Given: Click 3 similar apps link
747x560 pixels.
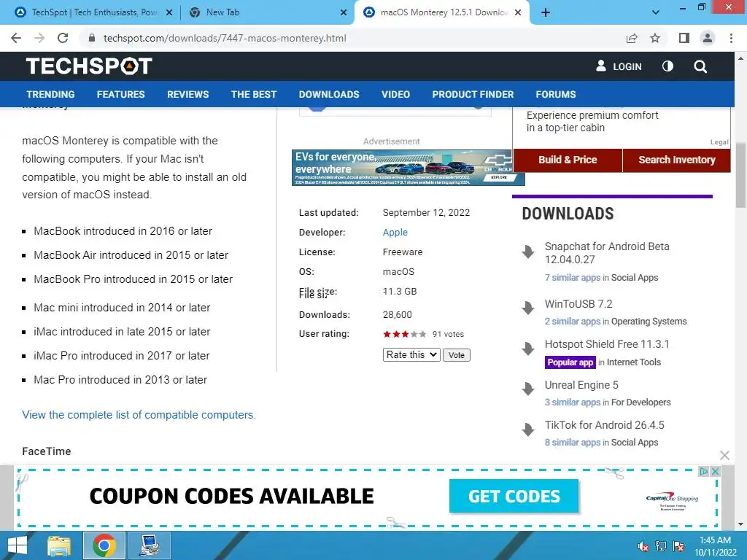Looking at the screenshot, I should [572, 402].
